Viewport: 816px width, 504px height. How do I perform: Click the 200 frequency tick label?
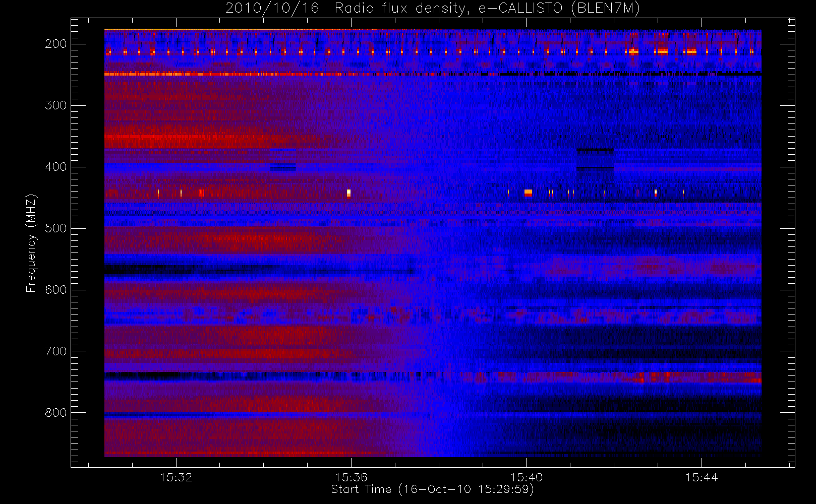coord(56,44)
